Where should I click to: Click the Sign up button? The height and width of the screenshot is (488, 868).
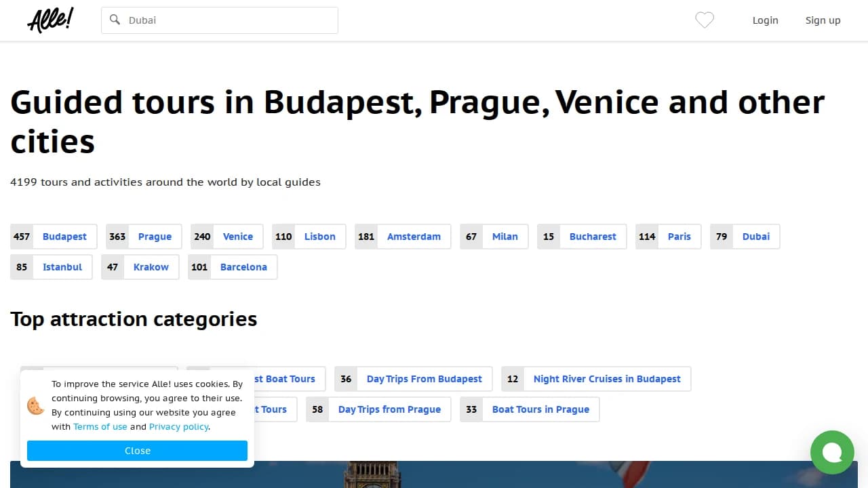[x=823, y=20]
